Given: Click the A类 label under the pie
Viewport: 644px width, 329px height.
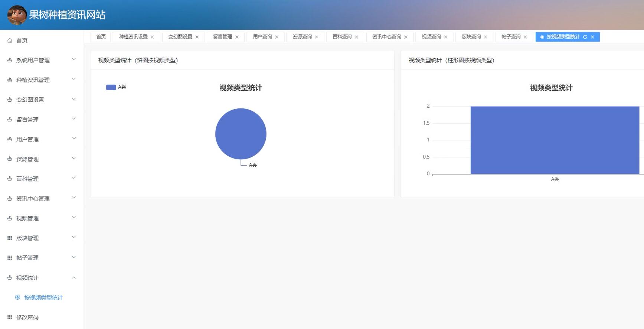Looking at the screenshot, I should point(253,165).
